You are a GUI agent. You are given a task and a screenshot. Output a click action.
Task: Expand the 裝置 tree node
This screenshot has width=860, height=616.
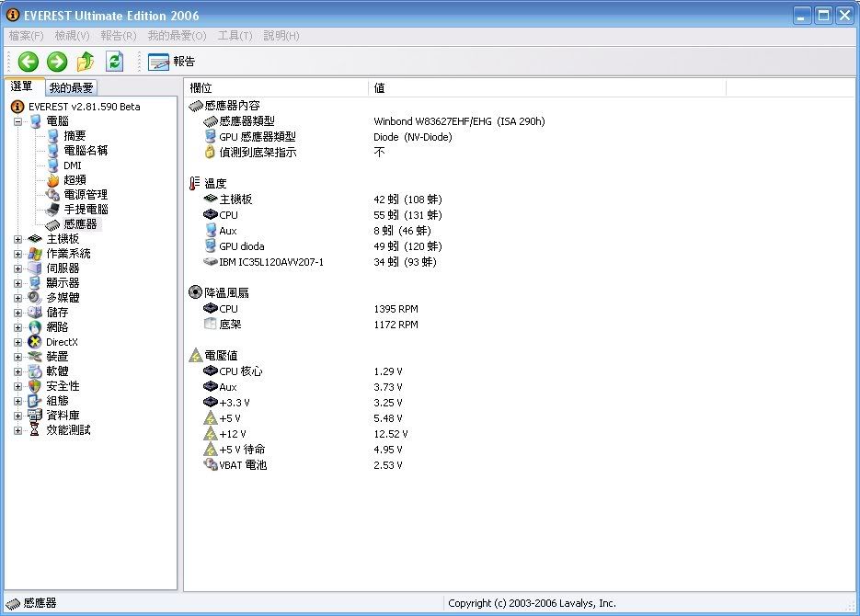(x=17, y=357)
